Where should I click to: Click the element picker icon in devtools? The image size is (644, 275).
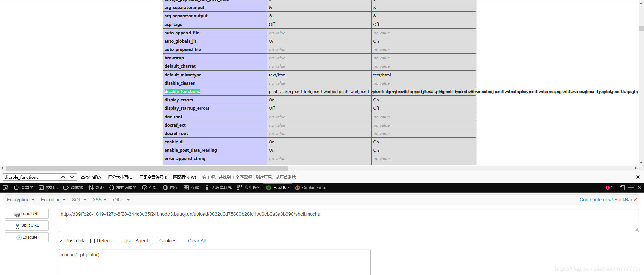[5, 188]
